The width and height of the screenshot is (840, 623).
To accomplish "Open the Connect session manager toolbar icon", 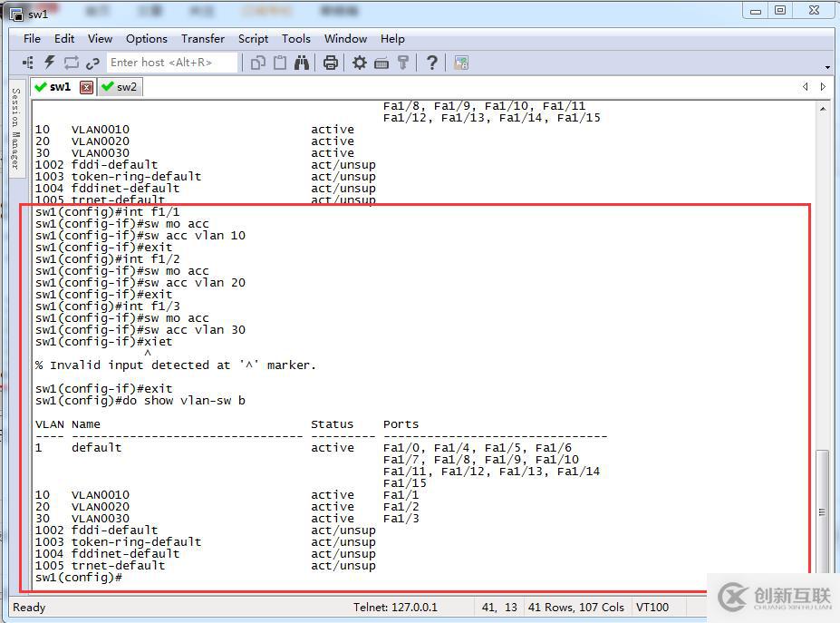I will coord(28,63).
